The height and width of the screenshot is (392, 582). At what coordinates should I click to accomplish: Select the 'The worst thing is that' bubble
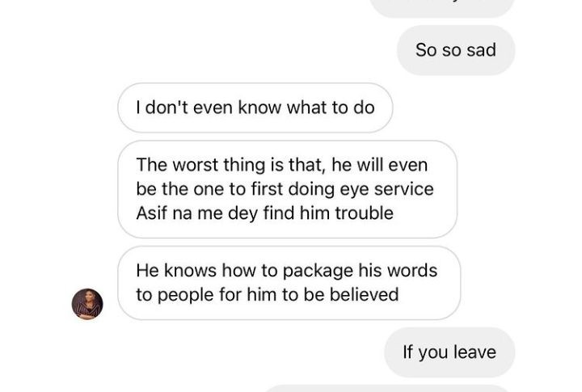287,189
